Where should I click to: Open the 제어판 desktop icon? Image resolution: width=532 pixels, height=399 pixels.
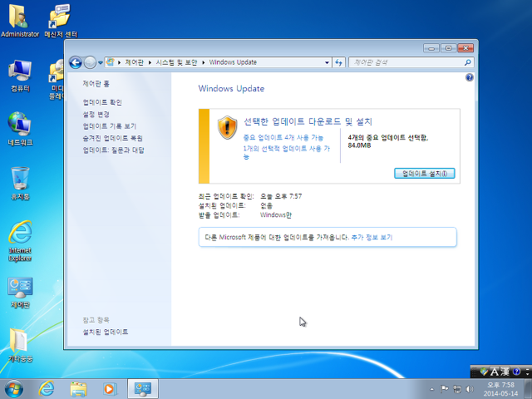coord(20,293)
